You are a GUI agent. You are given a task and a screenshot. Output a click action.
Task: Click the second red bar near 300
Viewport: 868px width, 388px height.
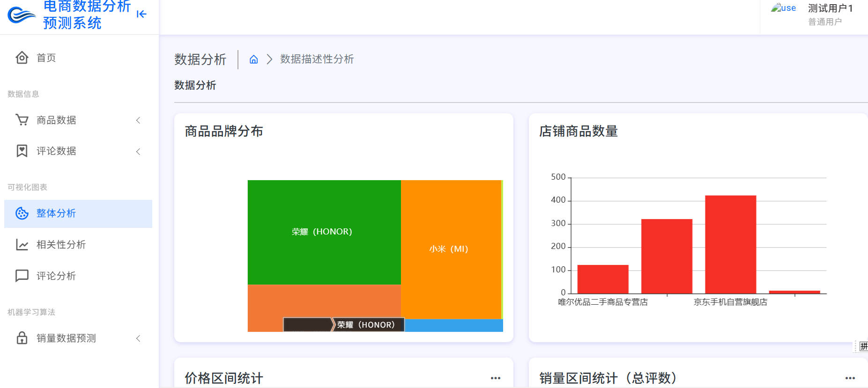pyautogui.click(x=667, y=256)
